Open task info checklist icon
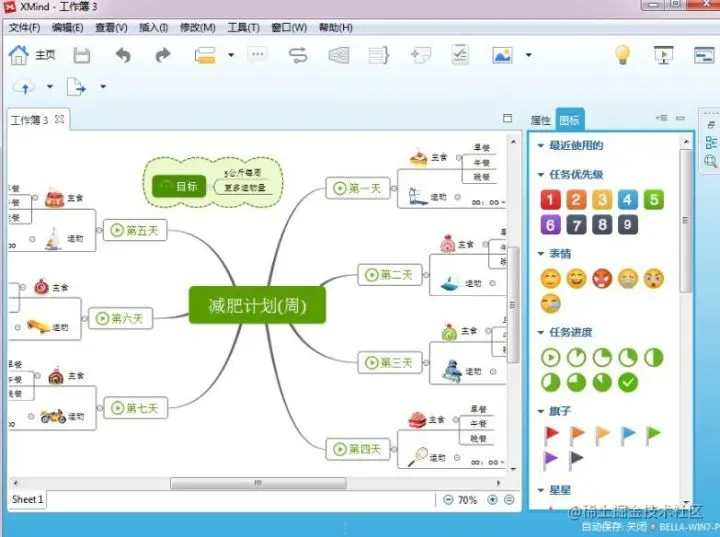The width and height of the screenshot is (720, 537). click(460, 55)
